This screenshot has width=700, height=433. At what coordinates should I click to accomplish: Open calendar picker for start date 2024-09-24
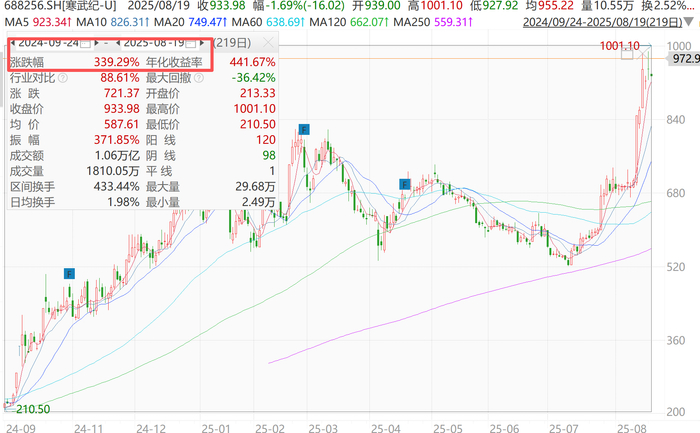pyautogui.click(x=85, y=43)
